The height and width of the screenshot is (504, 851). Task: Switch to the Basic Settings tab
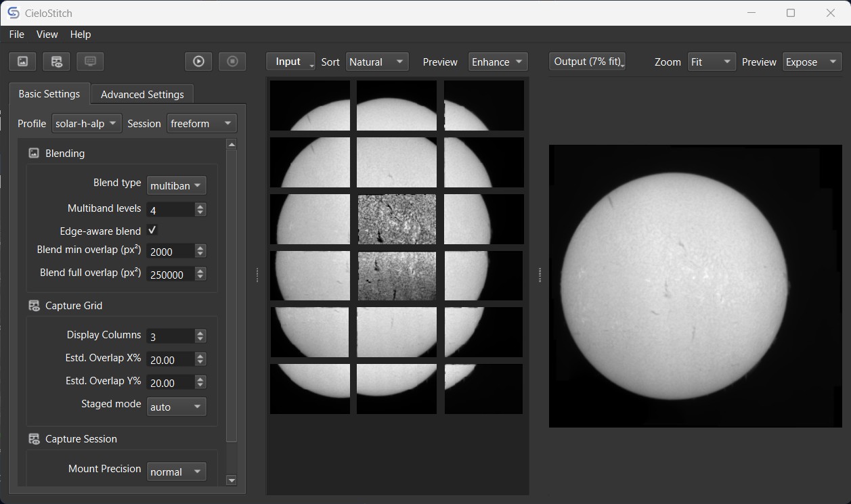(x=49, y=94)
